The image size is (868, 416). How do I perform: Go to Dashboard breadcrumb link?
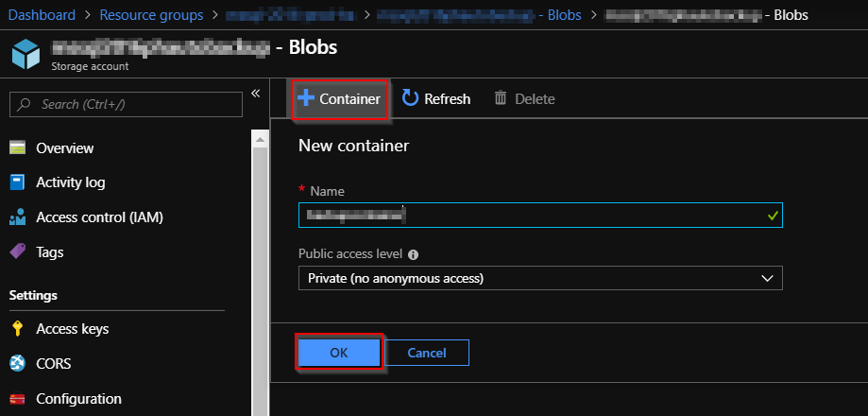[42, 15]
